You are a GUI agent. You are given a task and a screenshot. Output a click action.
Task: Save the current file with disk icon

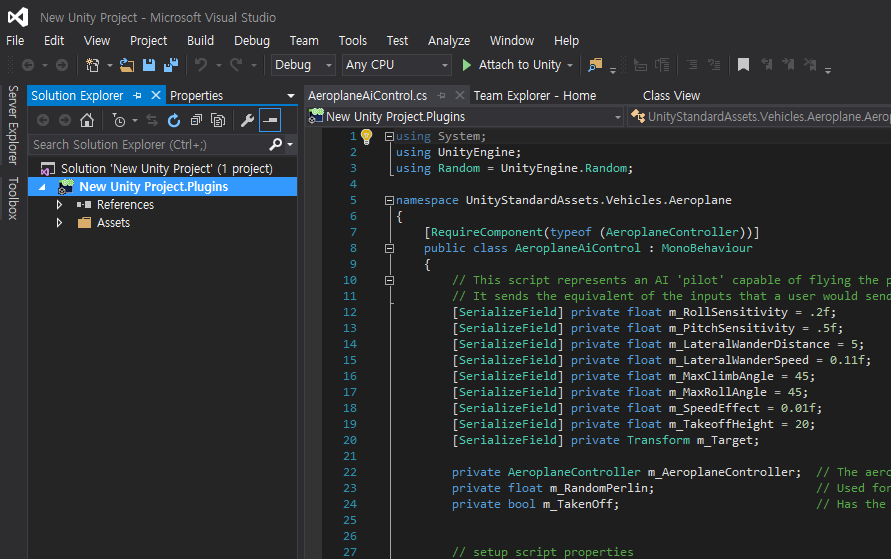click(149, 65)
